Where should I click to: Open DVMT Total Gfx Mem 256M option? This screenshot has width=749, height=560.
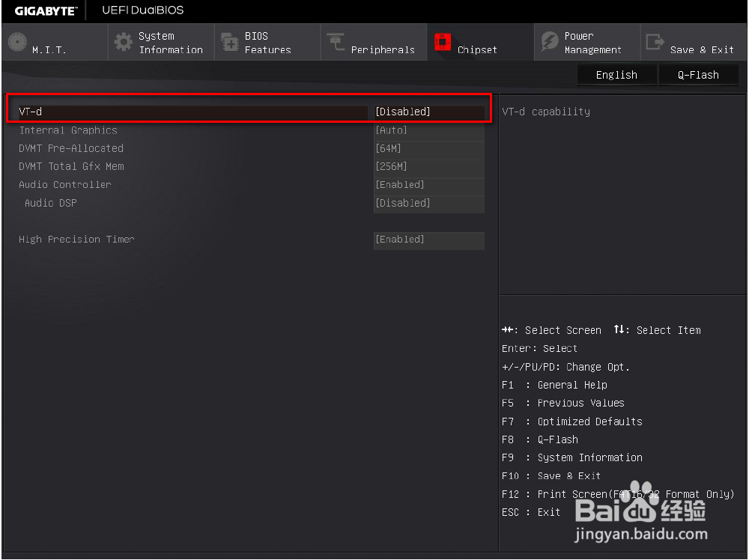429,167
